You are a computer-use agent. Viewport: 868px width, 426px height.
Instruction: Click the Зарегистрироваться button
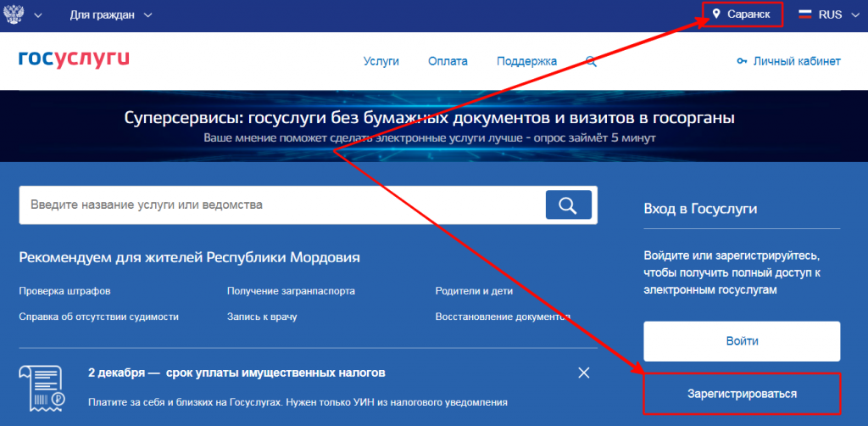pyautogui.click(x=742, y=394)
